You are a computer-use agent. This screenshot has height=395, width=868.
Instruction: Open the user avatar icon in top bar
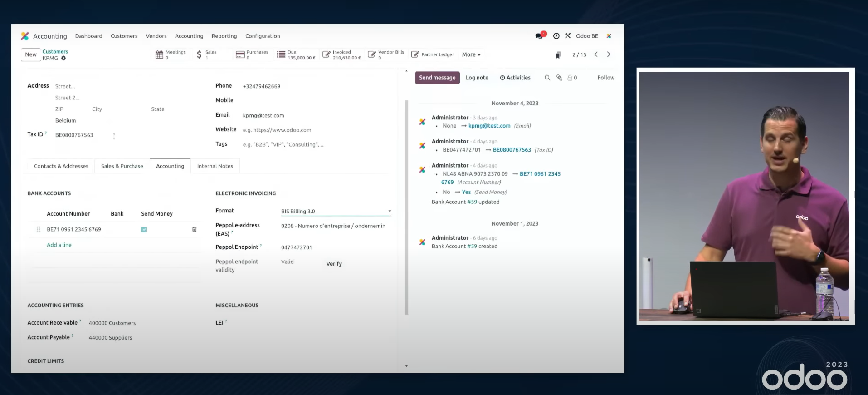(609, 36)
